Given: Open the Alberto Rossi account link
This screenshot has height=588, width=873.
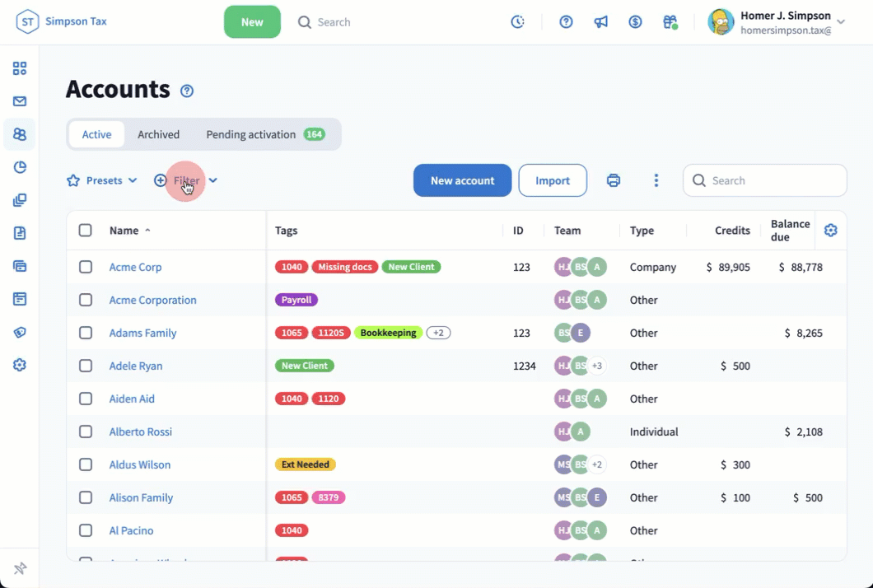Looking at the screenshot, I should click(x=141, y=432).
